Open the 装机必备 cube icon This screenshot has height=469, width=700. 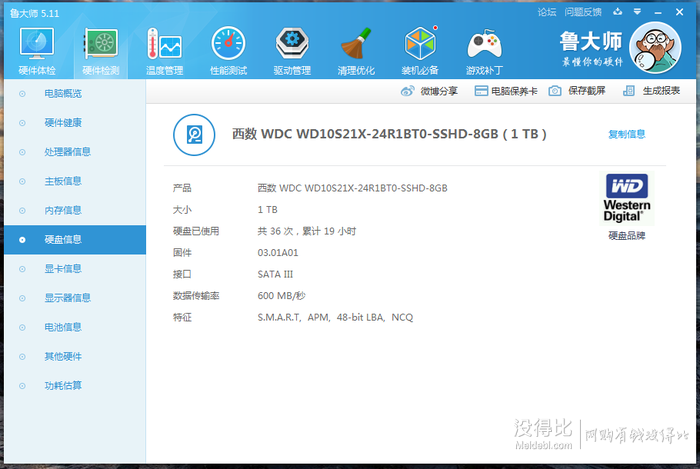point(420,43)
